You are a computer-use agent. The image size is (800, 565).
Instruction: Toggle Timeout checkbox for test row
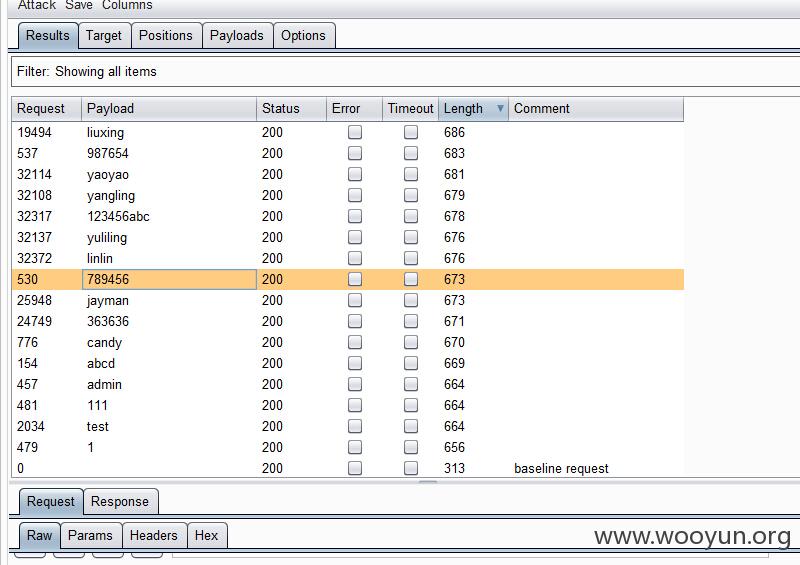click(x=411, y=426)
